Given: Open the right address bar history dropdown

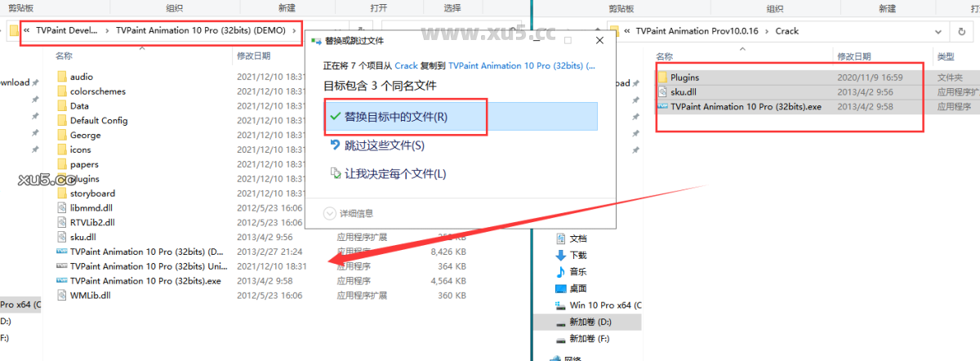Looking at the screenshot, I should click(x=938, y=31).
